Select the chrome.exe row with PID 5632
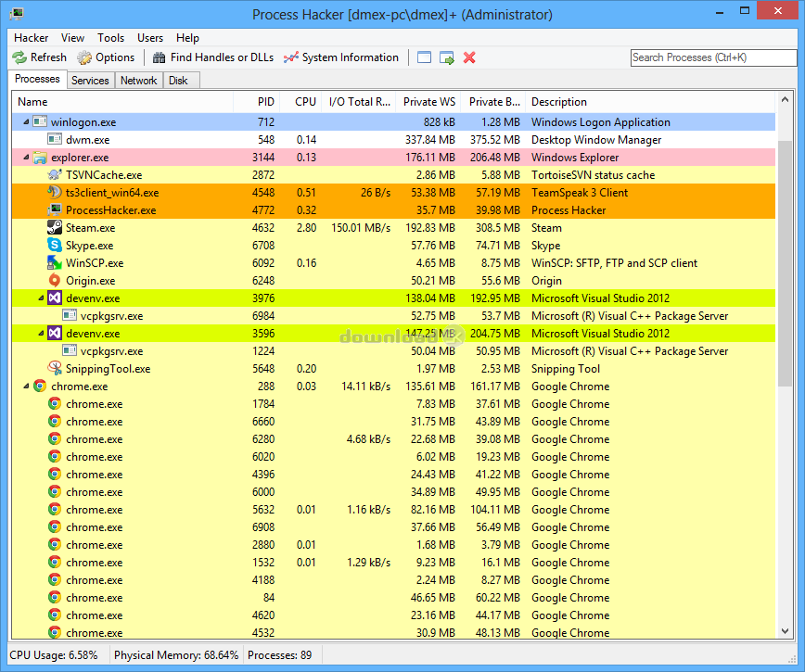Screen dimensions: 805x672 [393, 510]
